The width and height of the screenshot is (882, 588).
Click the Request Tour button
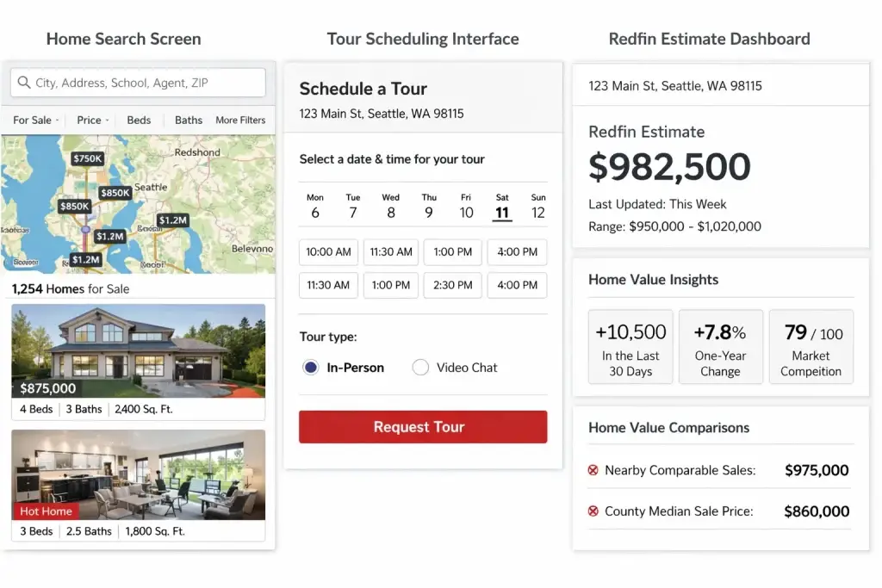(423, 427)
